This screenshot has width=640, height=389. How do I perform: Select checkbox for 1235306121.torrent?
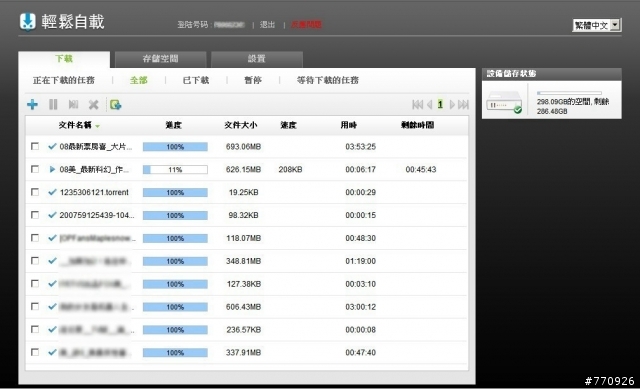[35, 192]
